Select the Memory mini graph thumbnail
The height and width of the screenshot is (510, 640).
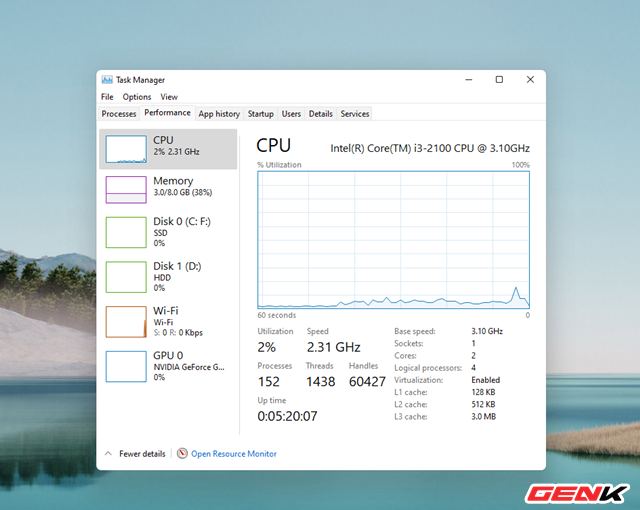[126, 190]
